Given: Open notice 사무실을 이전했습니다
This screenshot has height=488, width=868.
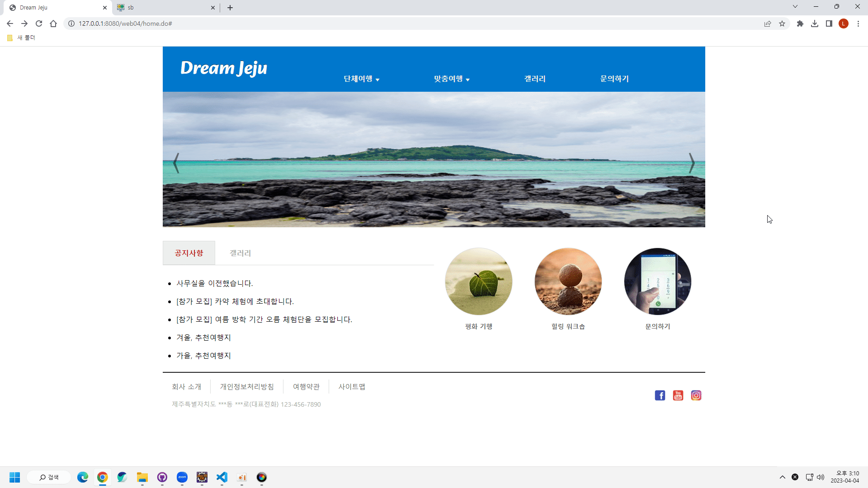Looking at the screenshot, I should tap(214, 283).
